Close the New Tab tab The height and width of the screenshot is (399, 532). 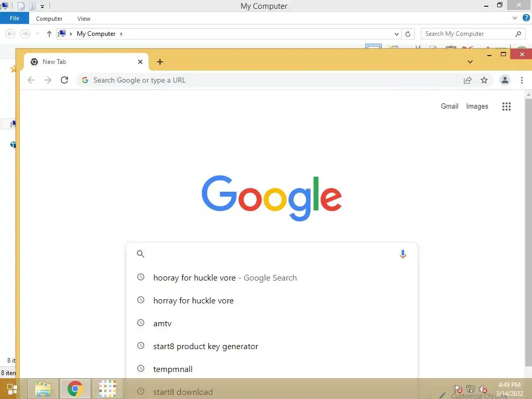[140, 62]
